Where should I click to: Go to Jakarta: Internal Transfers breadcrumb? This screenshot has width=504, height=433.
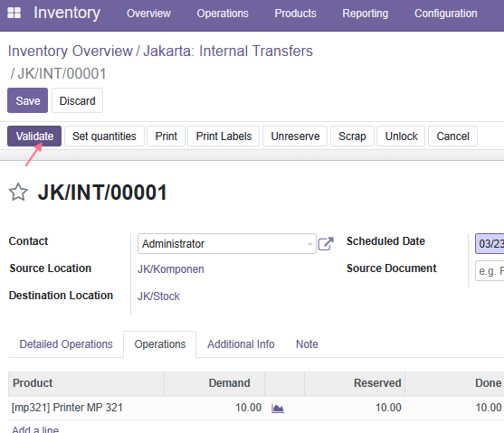pyautogui.click(x=228, y=51)
